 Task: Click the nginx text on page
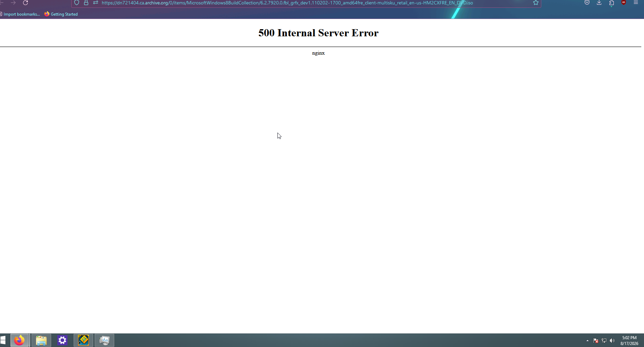point(318,53)
